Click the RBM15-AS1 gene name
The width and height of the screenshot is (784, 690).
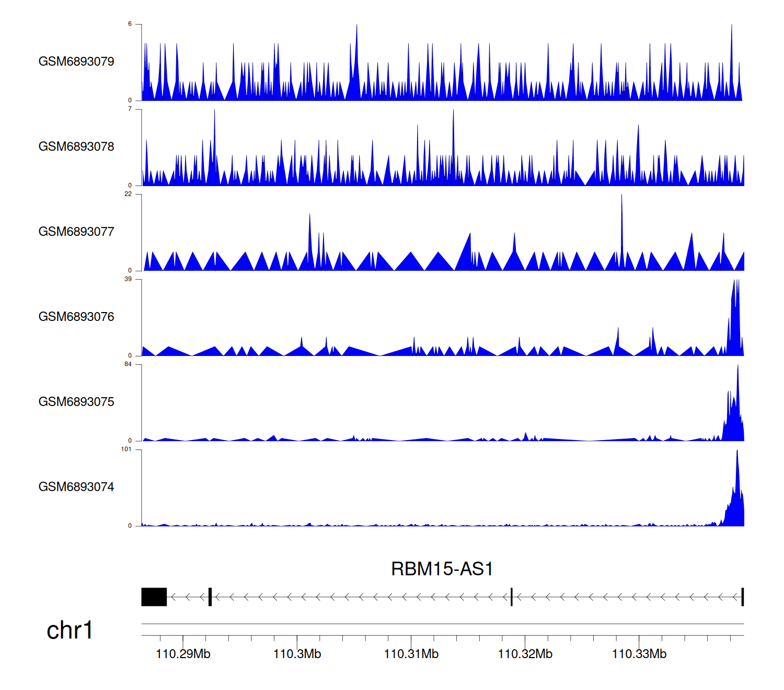click(442, 569)
